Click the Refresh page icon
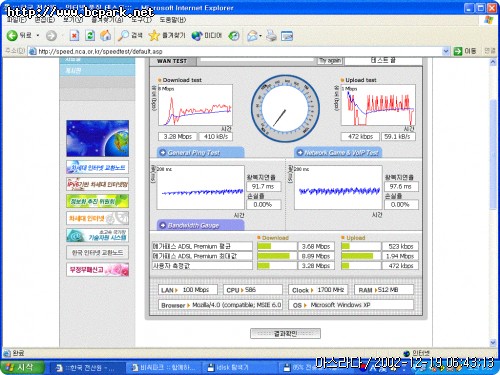 coord(90,35)
